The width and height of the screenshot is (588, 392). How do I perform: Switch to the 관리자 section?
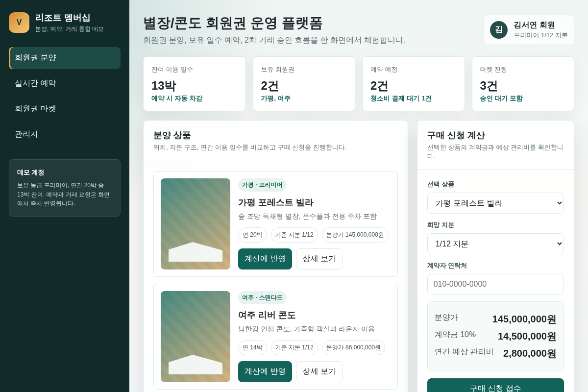click(65, 134)
